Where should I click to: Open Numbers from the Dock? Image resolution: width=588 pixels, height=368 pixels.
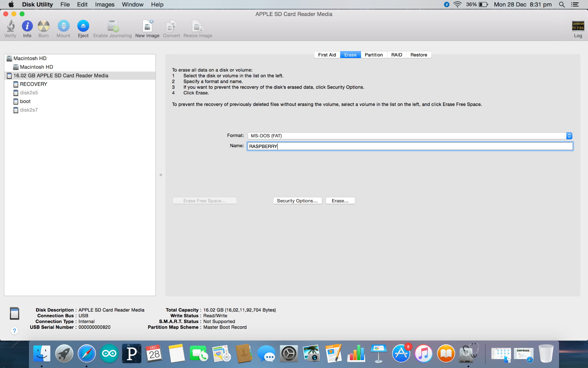356,353
